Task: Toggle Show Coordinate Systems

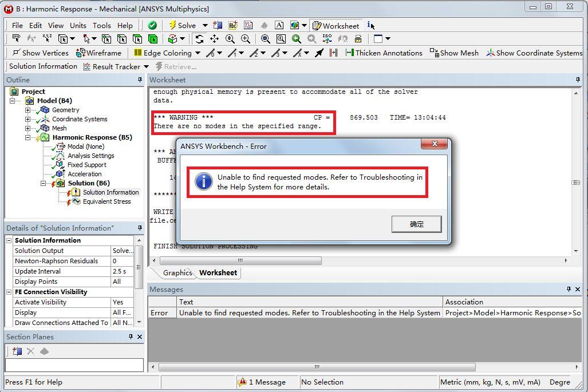Action: [534, 53]
